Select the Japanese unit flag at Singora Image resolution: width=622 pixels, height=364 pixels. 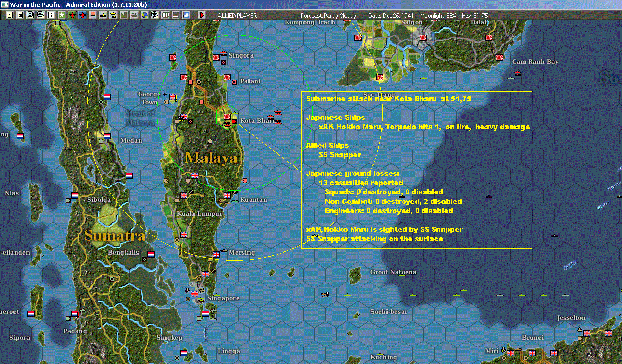(217, 58)
